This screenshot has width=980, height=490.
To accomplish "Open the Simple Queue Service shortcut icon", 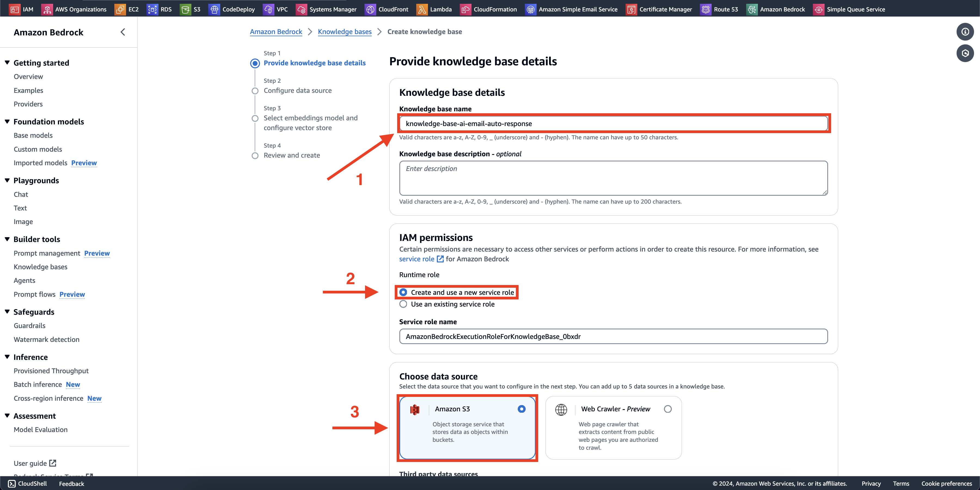I will (x=818, y=9).
